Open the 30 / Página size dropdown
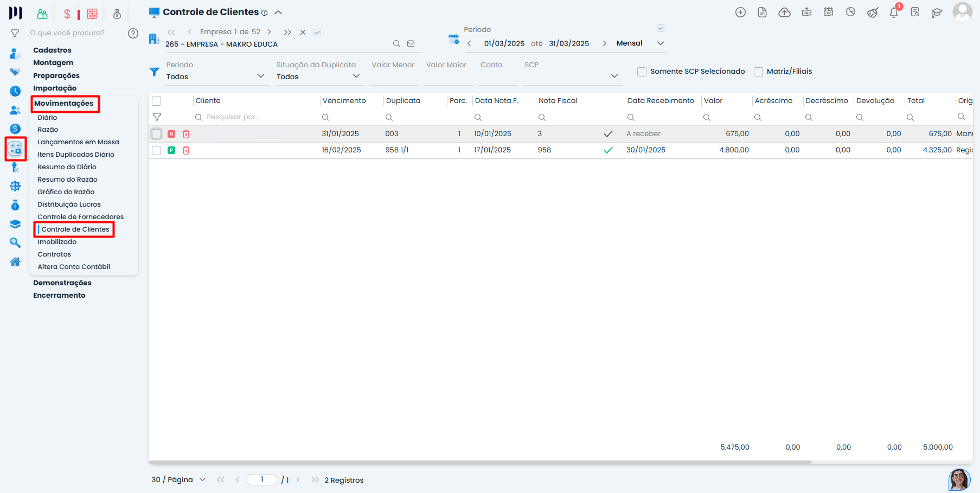 (178, 479)
